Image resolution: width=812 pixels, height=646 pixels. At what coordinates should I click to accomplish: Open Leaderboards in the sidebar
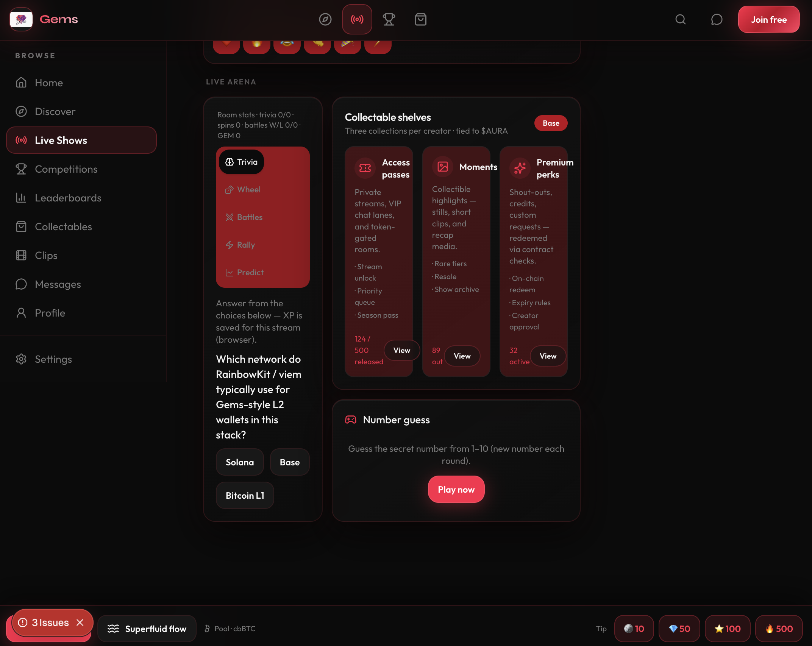coord(68,198)
